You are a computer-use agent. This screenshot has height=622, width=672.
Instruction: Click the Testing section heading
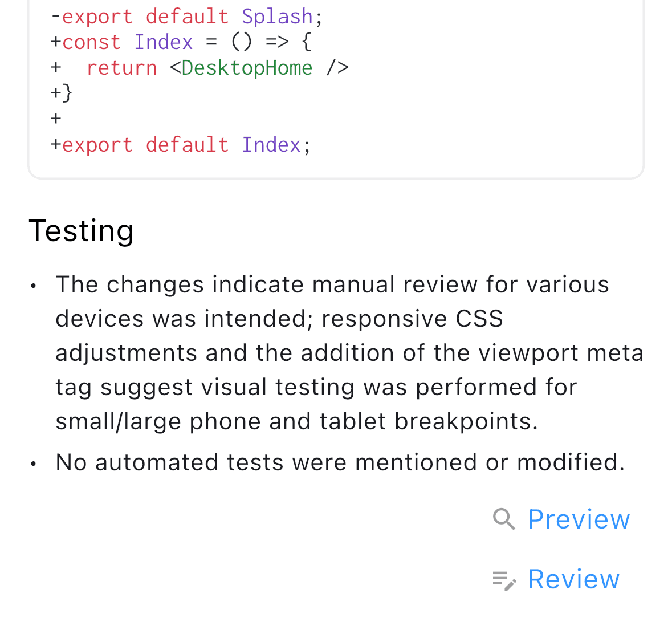(x=82, y=231)
